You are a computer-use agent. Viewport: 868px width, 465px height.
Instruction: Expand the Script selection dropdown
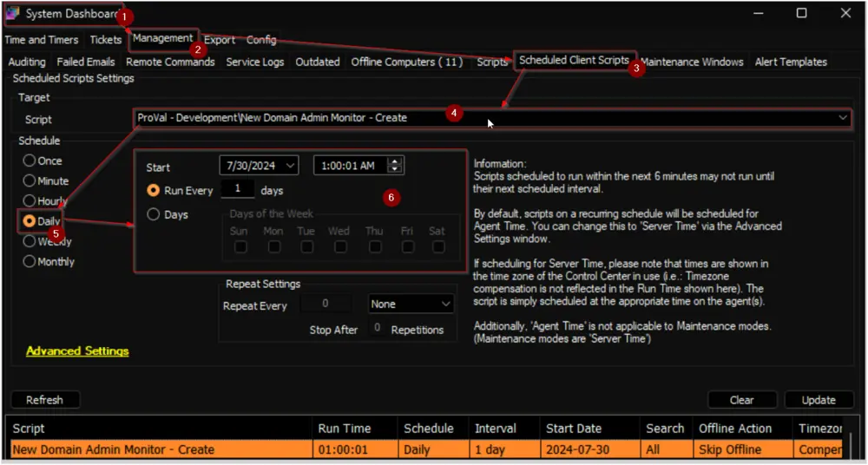pyautogui.click(x=843, y=118)
